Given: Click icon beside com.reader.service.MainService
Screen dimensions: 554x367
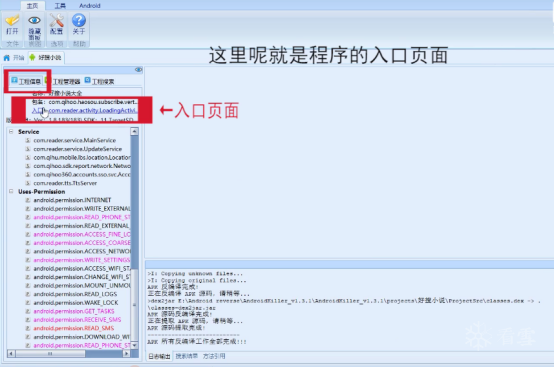Looking at the screenshot, I should click(x=28, y=140).
